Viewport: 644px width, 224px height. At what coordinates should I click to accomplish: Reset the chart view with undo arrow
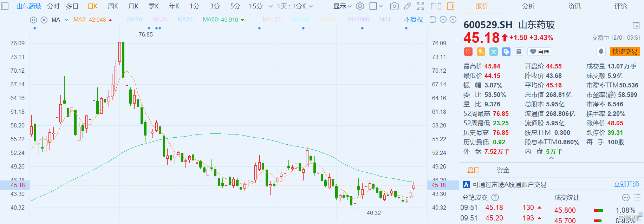[433, 20]
